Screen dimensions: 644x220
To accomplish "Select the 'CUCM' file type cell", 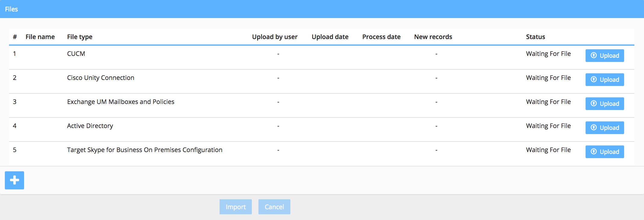I will coord(76,53).
